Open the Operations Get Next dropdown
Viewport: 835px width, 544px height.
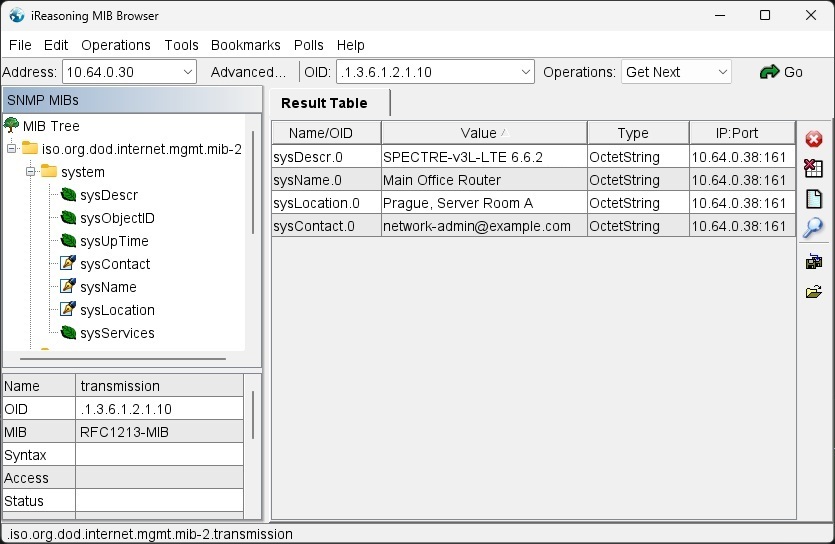[723, 72]
